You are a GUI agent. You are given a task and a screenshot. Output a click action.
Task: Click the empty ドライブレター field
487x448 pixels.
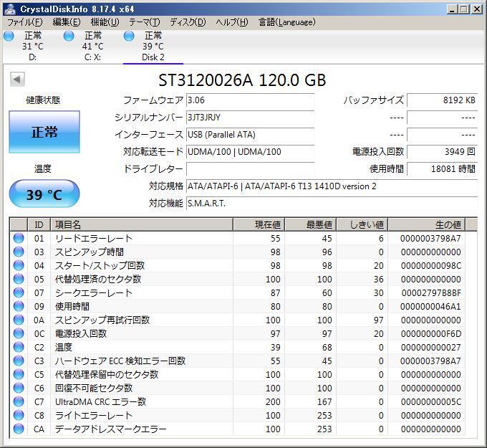251,169
